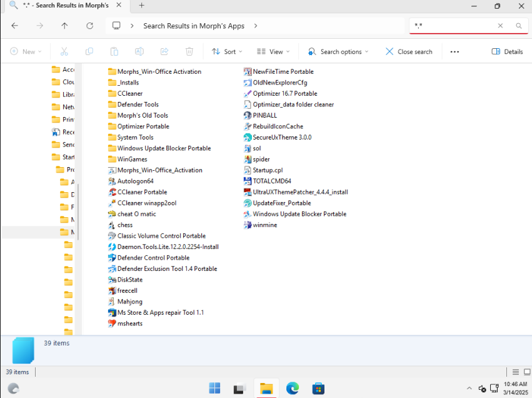Select the Search Results in Morph's tab
The width and height of the screenshot is (532, 398).
click(65, 6)
